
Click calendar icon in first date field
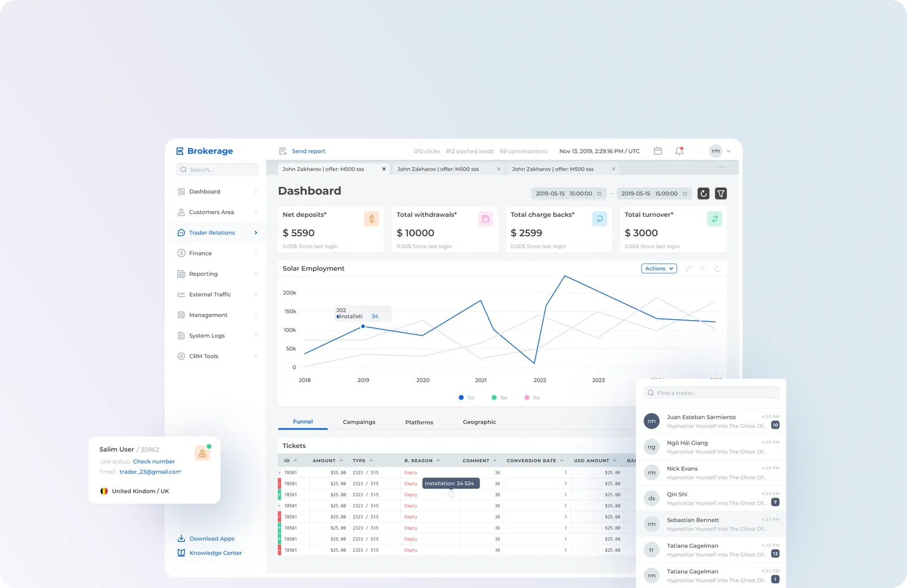[599, 194]
